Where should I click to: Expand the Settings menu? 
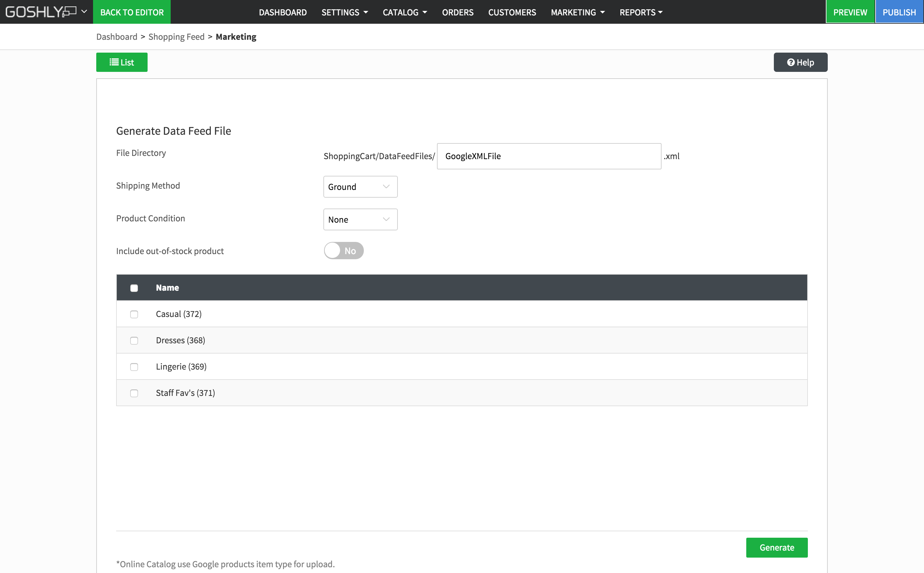click(344, 12)
